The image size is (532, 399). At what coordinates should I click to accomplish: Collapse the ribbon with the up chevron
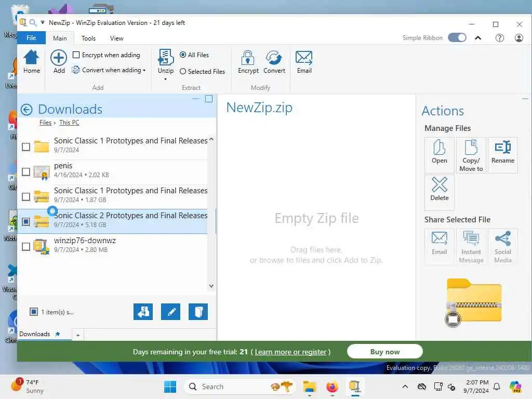[x=478, y=37]
